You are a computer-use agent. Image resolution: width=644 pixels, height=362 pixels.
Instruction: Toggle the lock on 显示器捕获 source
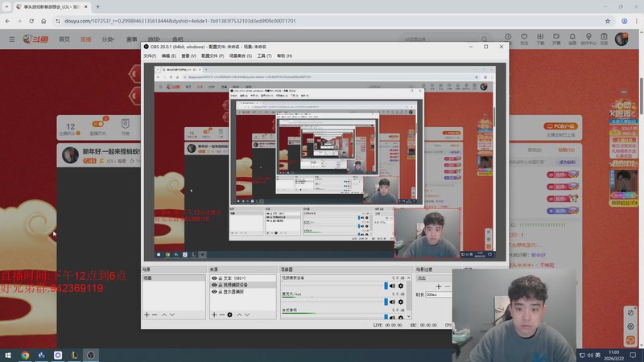coord(220,291)
